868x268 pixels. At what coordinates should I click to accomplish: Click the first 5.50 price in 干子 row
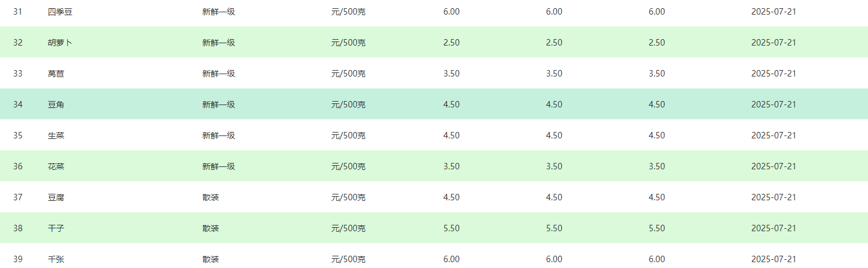tap(452, 228)
